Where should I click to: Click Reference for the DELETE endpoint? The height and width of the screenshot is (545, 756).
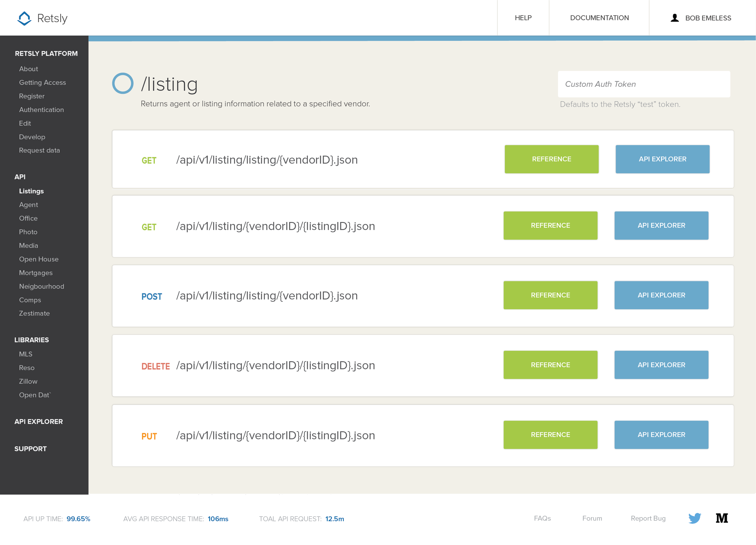550,365
